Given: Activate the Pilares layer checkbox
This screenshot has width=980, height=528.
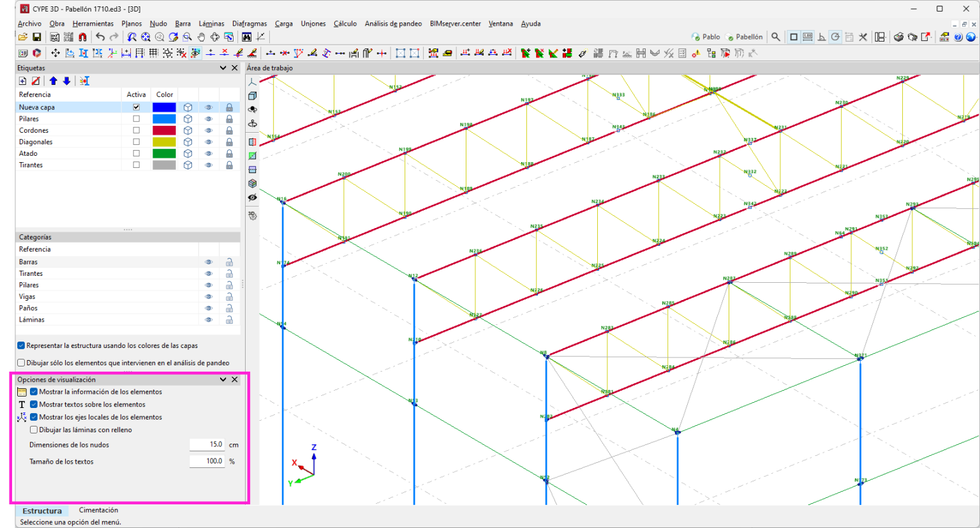Looking at the screenshot, I should (x=136, y=119).
